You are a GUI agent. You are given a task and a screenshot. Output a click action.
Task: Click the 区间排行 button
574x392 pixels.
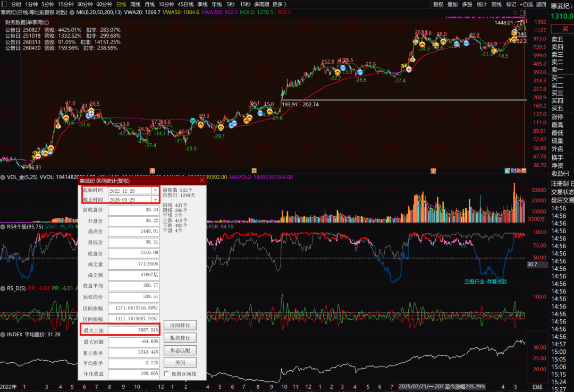point(180,325)
